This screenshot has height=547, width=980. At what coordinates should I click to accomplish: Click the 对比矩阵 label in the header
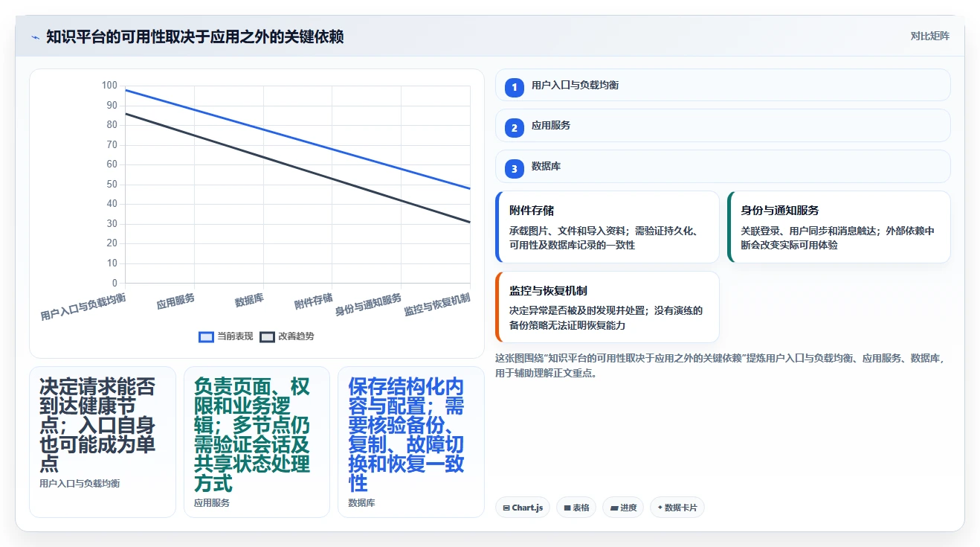pos(929,36)
